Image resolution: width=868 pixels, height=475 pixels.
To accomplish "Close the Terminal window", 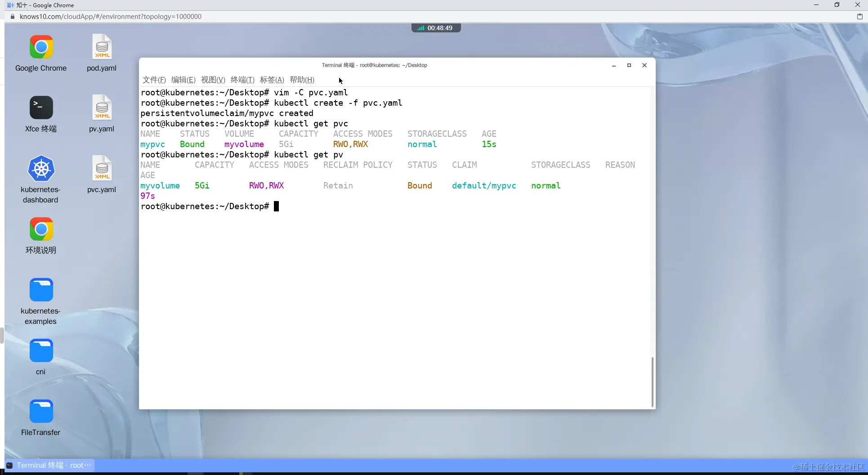I will (644, 65).
